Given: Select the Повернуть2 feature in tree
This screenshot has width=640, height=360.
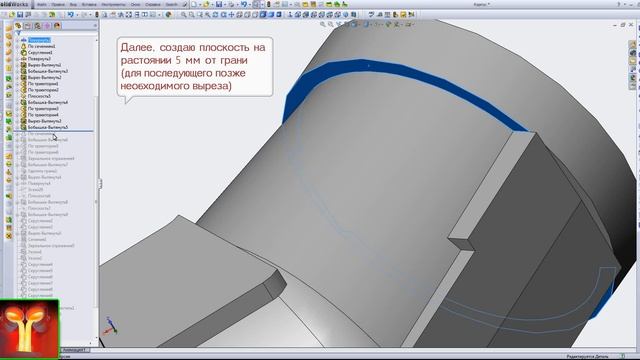Looking at the screenshot, I should click(x=39, y=59).
